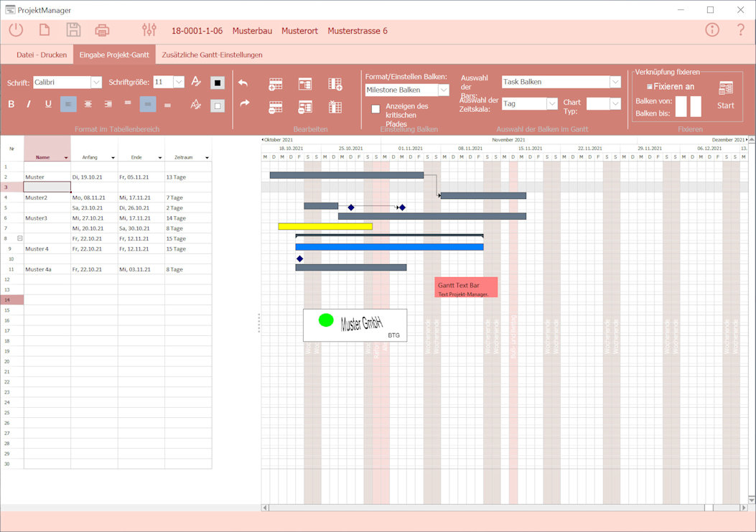The width and height of the screenshot is (756, 532).
Task: Toggle the 'Fixieren an' checkbox
Action: point(650,87)
